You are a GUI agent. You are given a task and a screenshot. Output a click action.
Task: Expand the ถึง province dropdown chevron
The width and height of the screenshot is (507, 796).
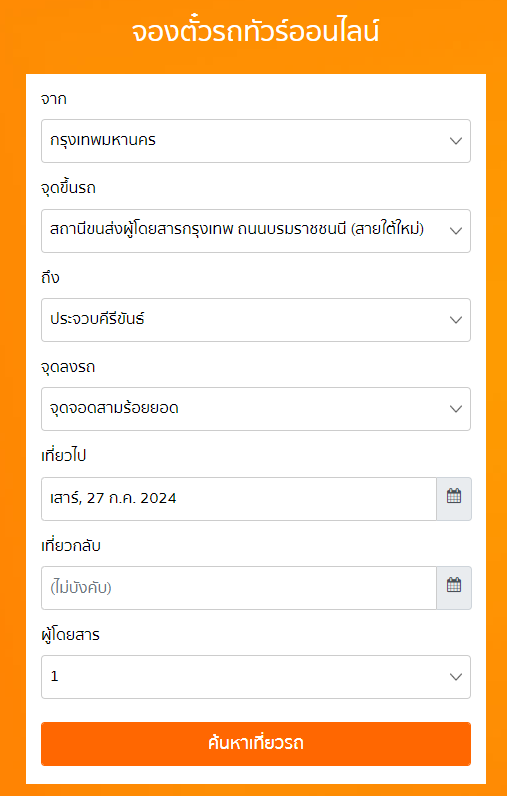click(x=456, y=320)
